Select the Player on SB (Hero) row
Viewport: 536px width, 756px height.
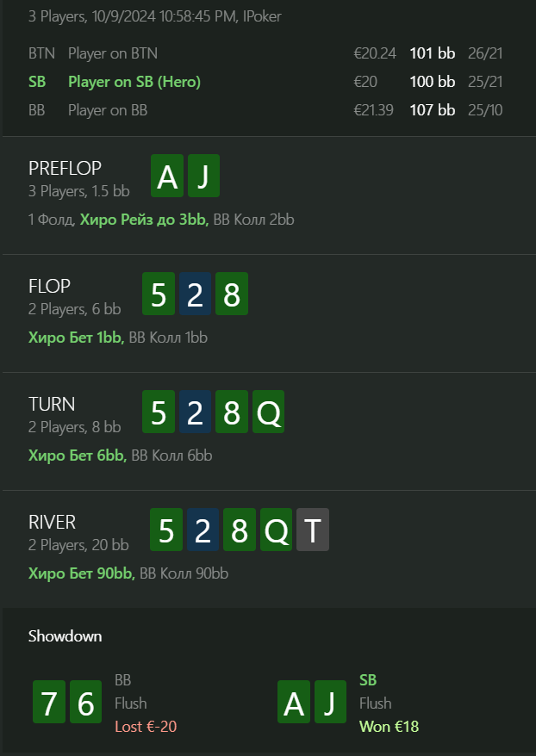tap(134, 82)
